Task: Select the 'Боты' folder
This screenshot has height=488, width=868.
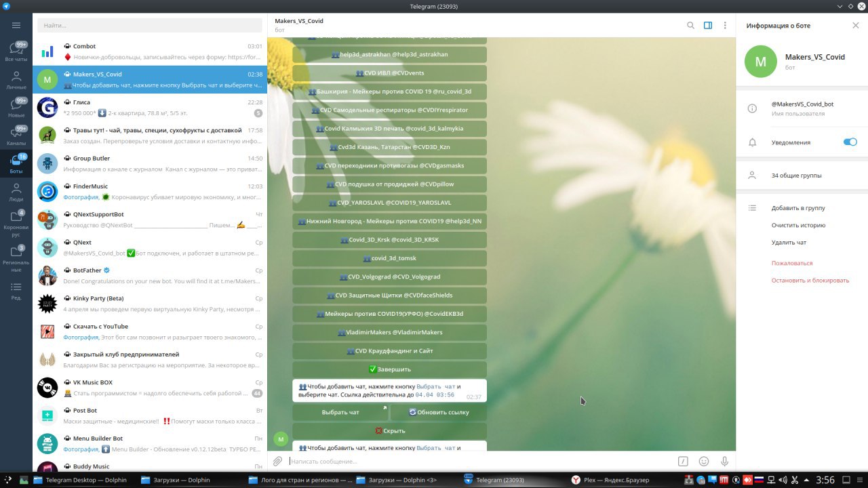Action: tap(16, 164)
